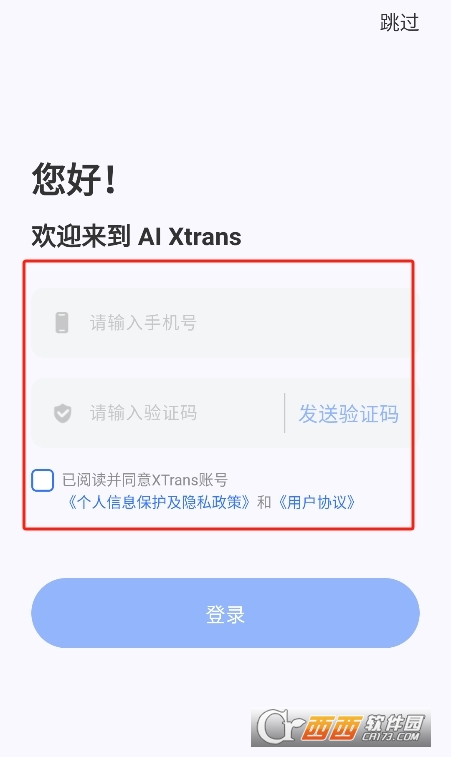Click the 西西软件园 watermark logo
451x757 pixels.
coord(341,728)
